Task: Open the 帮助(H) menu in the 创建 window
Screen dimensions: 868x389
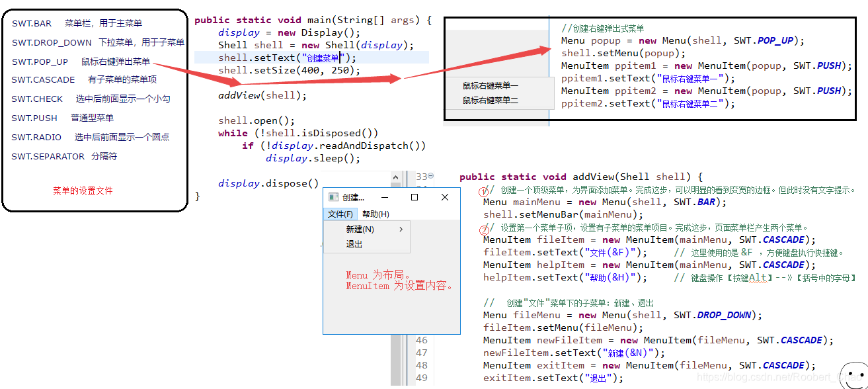Action: [375, 214]
